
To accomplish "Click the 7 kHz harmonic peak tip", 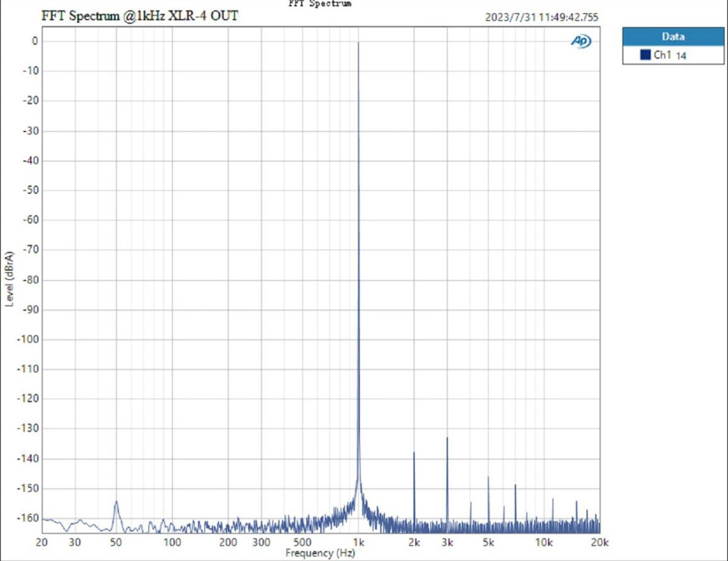I will pyautogui.click(x=515, y=485).
